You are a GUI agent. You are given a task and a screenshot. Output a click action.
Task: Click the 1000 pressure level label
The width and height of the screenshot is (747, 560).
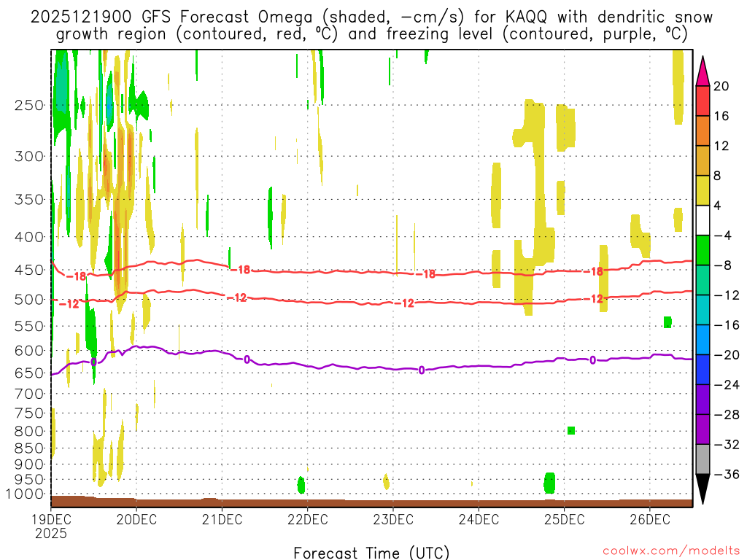click(x=25, y=494)
